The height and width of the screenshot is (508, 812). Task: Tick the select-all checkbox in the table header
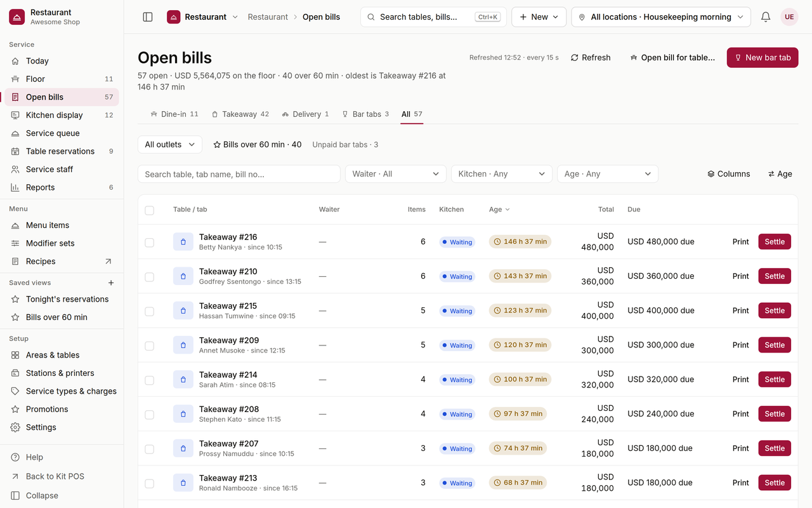[149, 210]
